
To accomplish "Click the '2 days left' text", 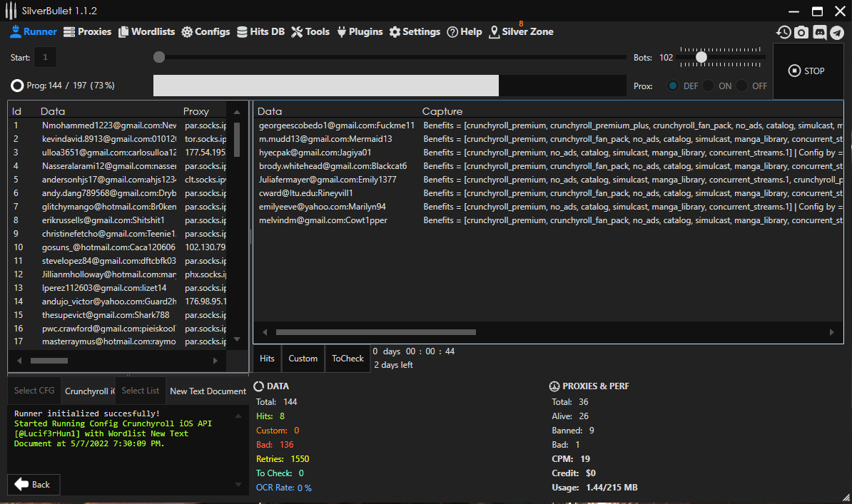I will point(393,365).
